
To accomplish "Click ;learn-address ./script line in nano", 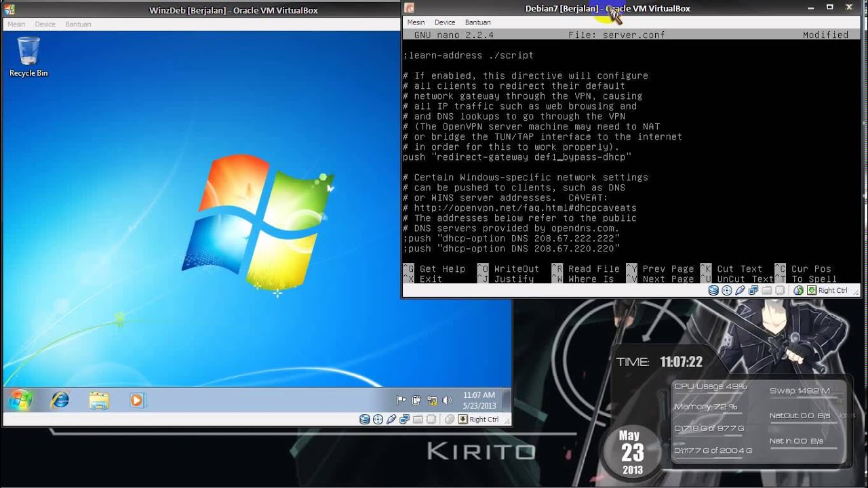I will tap(468, 56).
